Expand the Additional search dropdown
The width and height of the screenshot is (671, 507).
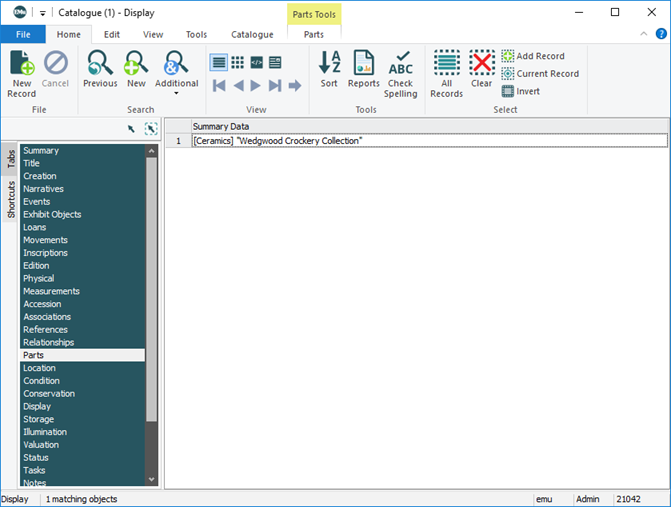click(x=176, y=94)
